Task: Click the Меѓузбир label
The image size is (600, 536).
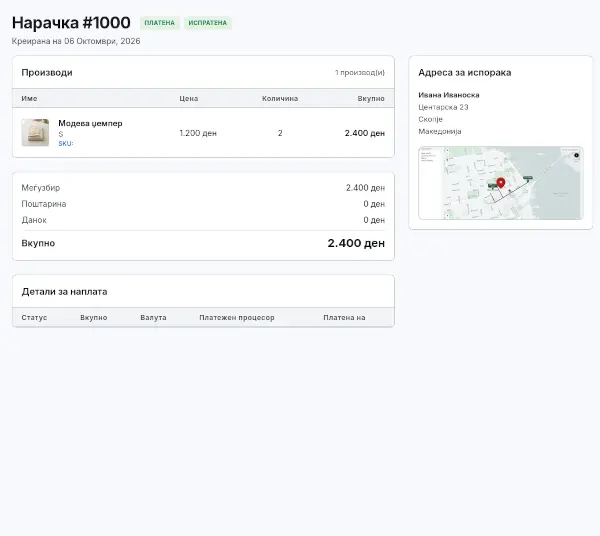Action: (x=41, y=187)
